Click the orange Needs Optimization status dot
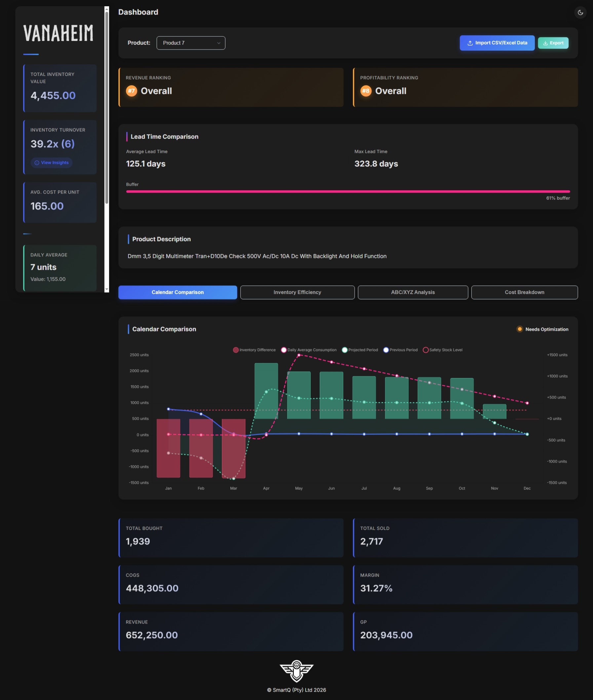 [520, 329]
